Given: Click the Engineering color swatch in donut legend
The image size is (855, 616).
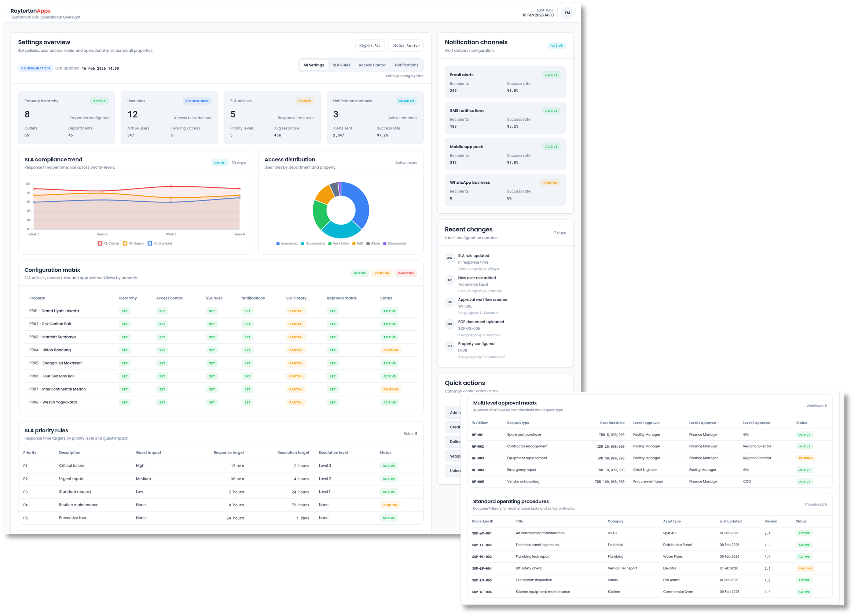Looking at the screenshot, I should pyautogui.click(x=278, y=243).
